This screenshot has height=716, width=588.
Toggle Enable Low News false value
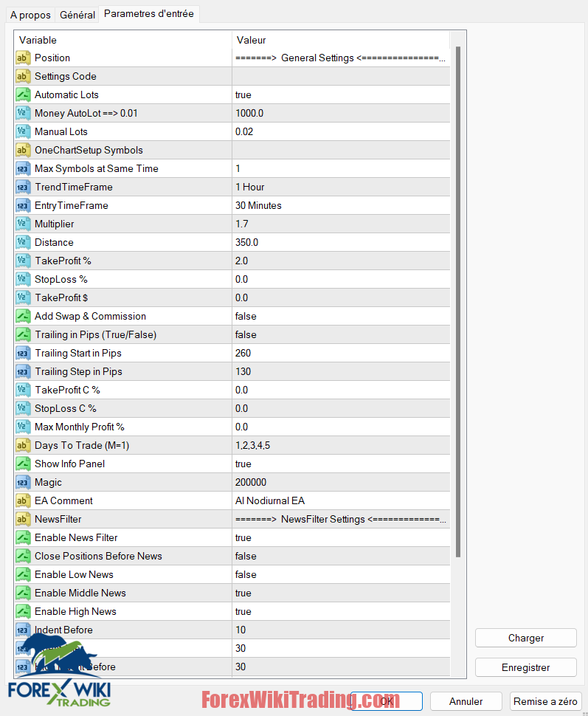341,574
